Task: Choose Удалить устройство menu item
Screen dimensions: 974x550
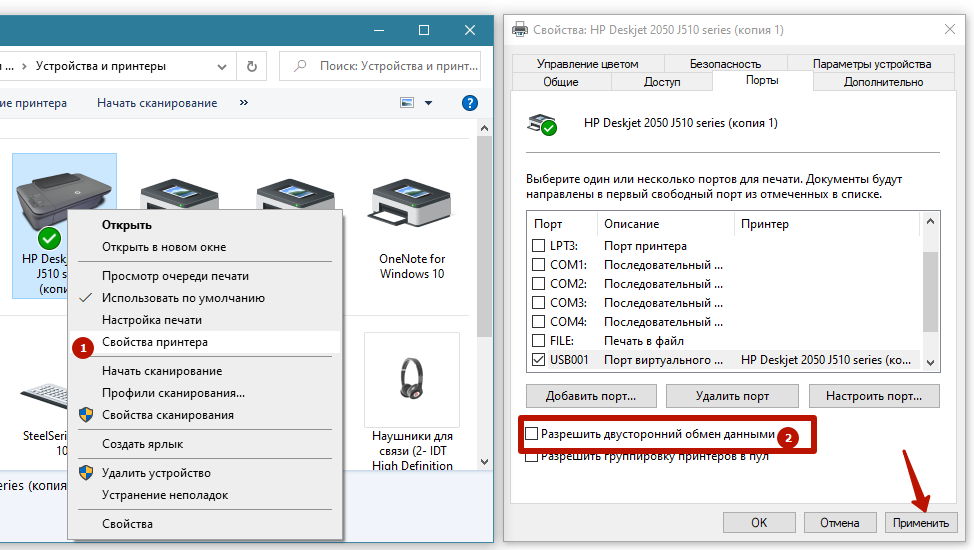Action: point(205,473)
